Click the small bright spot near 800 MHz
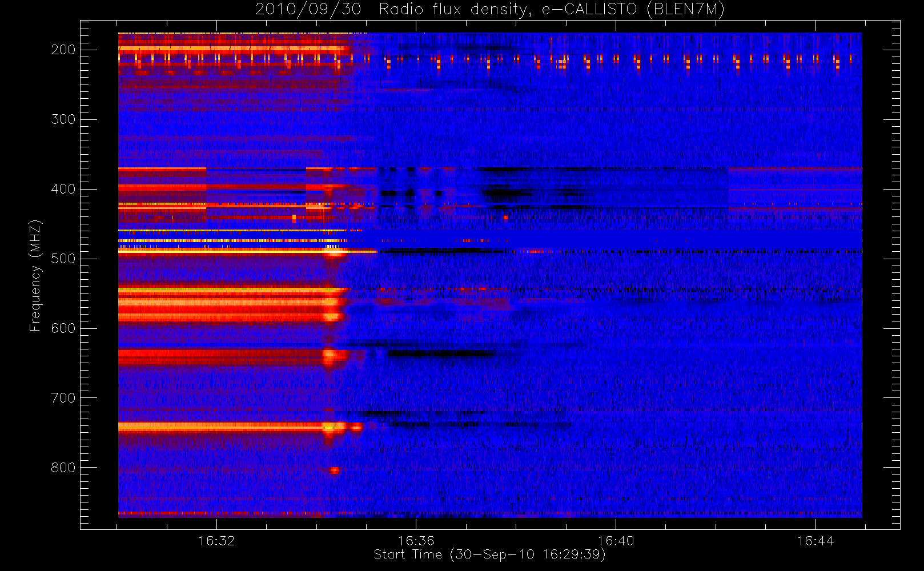This screenshot has width=924, height=571. [x=335, y=471]
